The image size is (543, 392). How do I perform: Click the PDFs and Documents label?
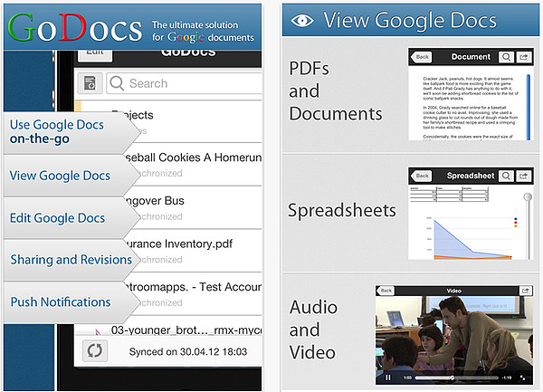tap(336, 91)
